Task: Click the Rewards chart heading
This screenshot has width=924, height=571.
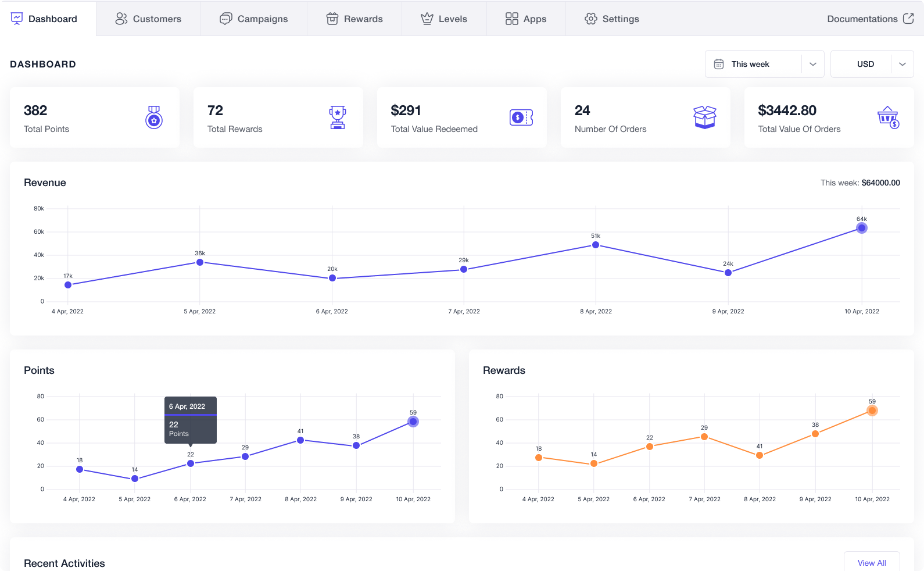Action: (504, 370)
